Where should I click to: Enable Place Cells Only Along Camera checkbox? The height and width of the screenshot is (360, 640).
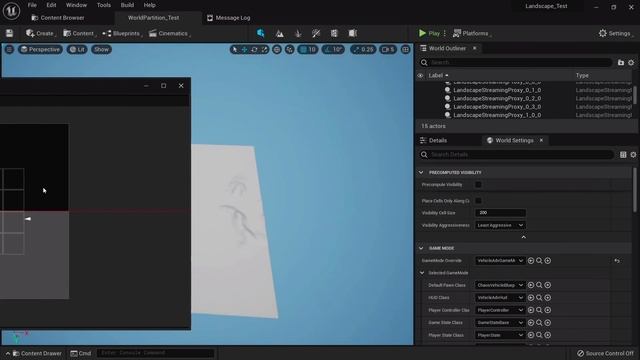[x=478, y=201]
